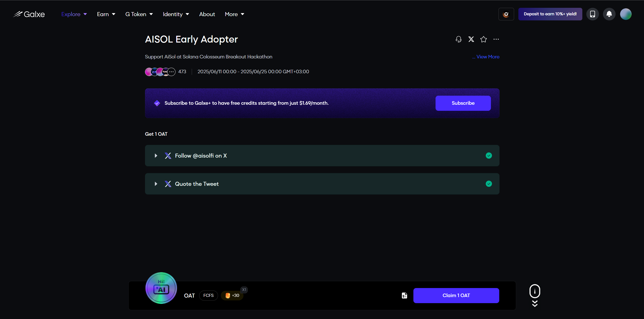644x319 pixels.
Task: Click the green checkmark on Quote the Tweet
Action: coord(489,184)
